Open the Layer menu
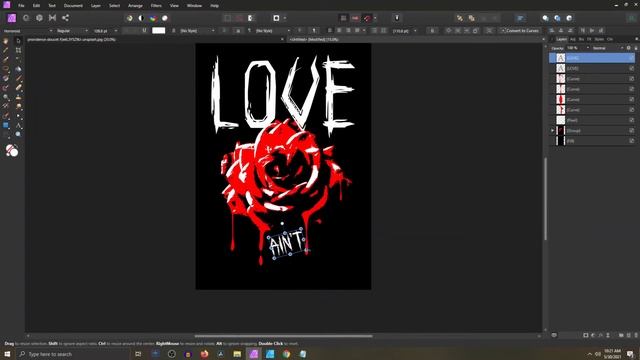 pyautogui.click(x=96, y=6)
